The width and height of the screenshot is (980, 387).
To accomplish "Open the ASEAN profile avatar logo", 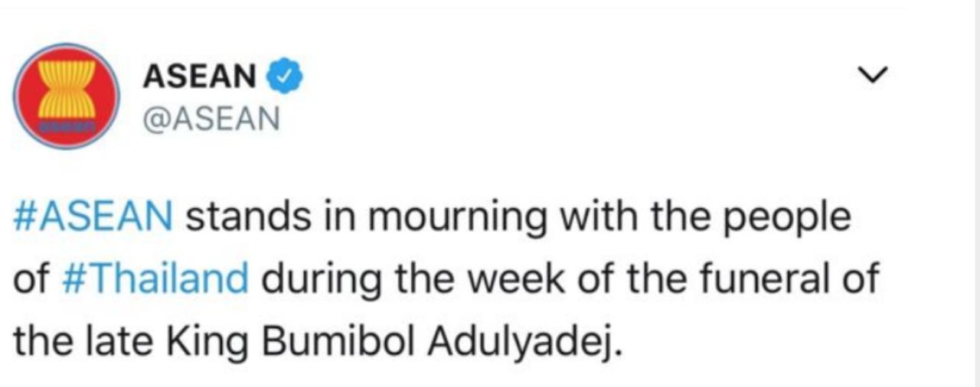I will coord(67,96).
